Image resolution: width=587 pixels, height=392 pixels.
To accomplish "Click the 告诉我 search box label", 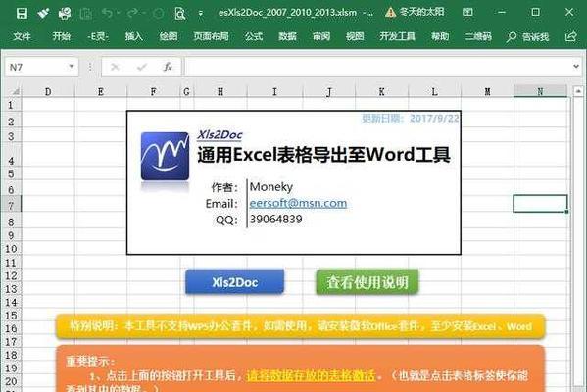I will [536, 36].
